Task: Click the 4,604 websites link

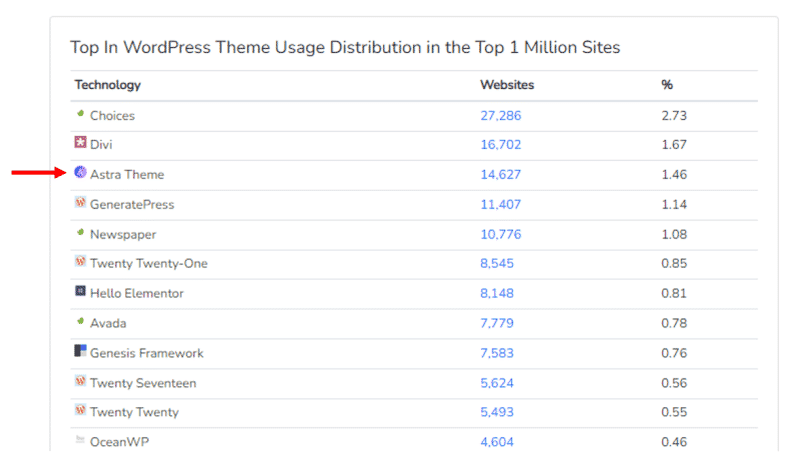Action: coord(497,442)
